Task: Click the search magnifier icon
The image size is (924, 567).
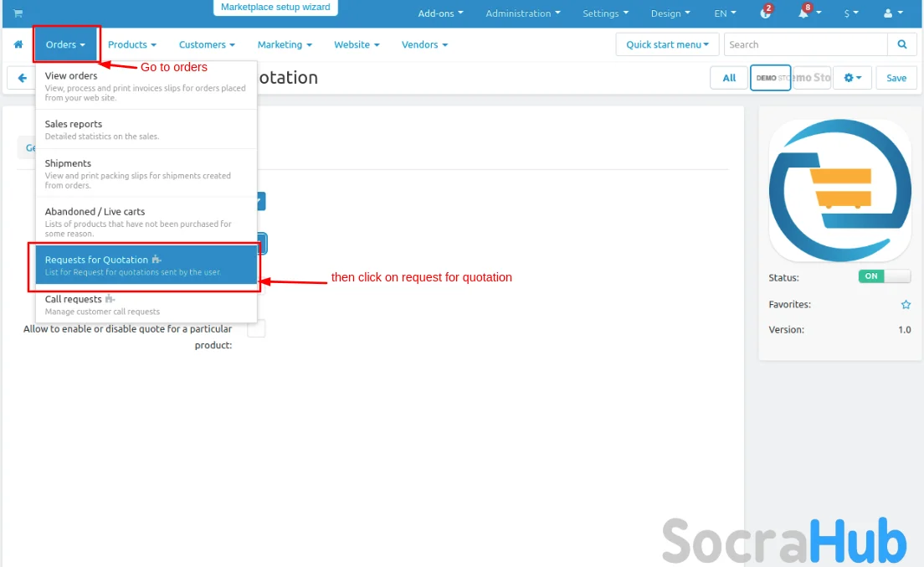Action: click(x=901, y=44)
